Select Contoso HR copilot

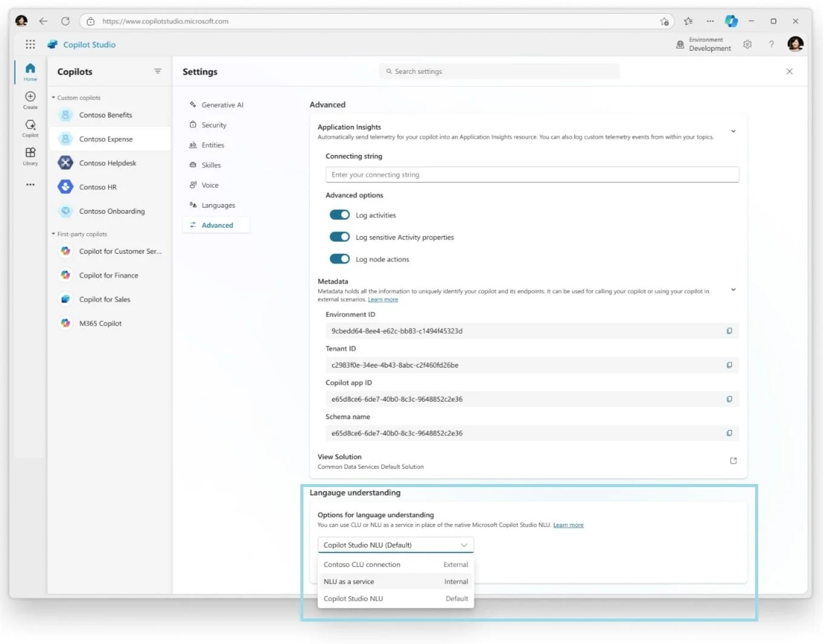[x=110, y=187]
